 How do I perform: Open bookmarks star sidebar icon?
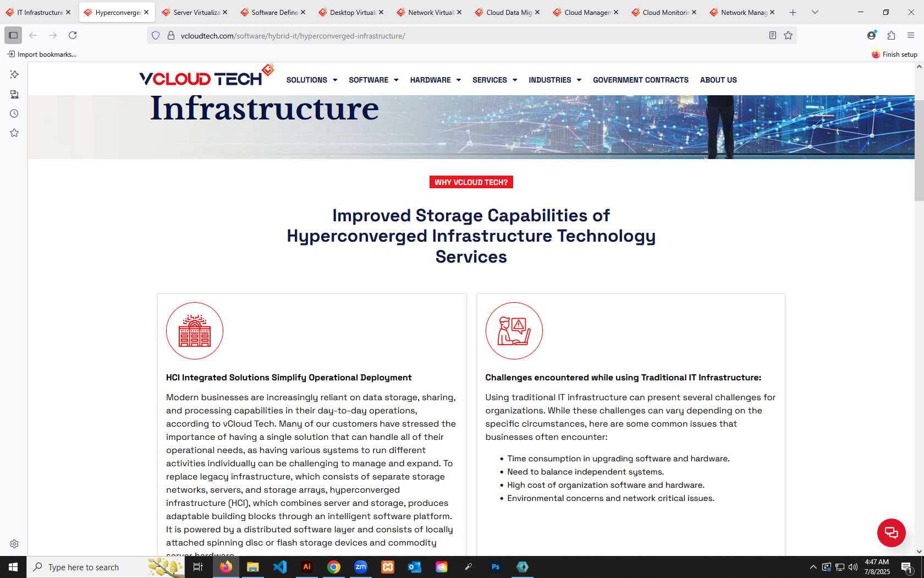pos(14,133)
